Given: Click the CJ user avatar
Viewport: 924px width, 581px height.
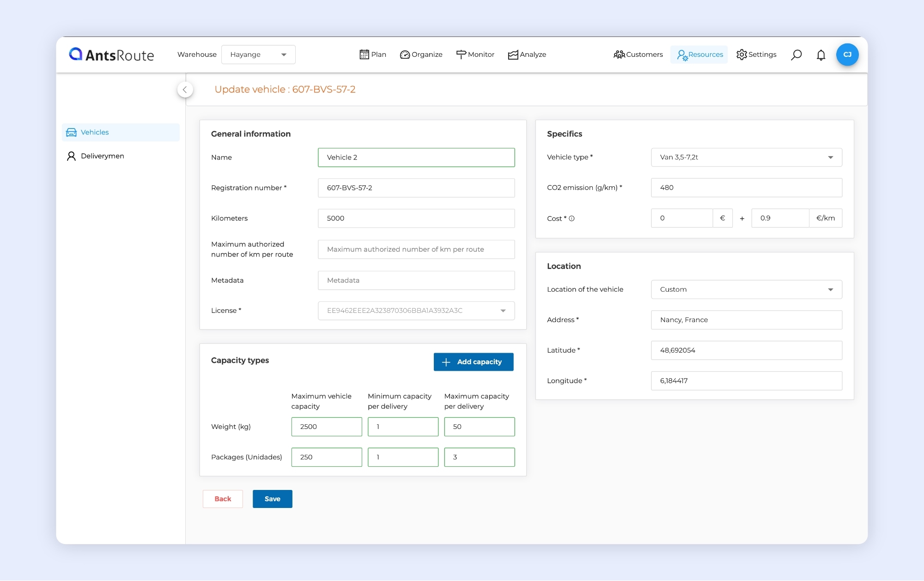Looking at the screenshot, I should (847, 55).
